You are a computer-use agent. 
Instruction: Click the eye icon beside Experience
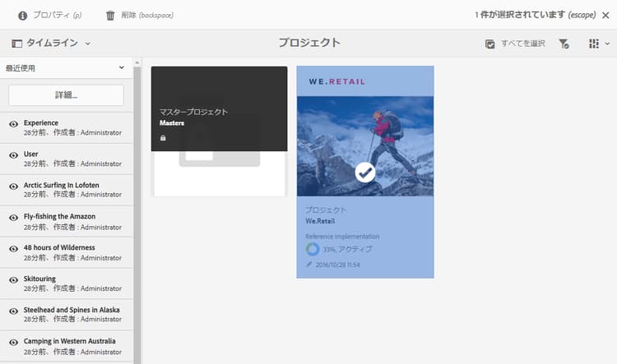coord(13,124)
